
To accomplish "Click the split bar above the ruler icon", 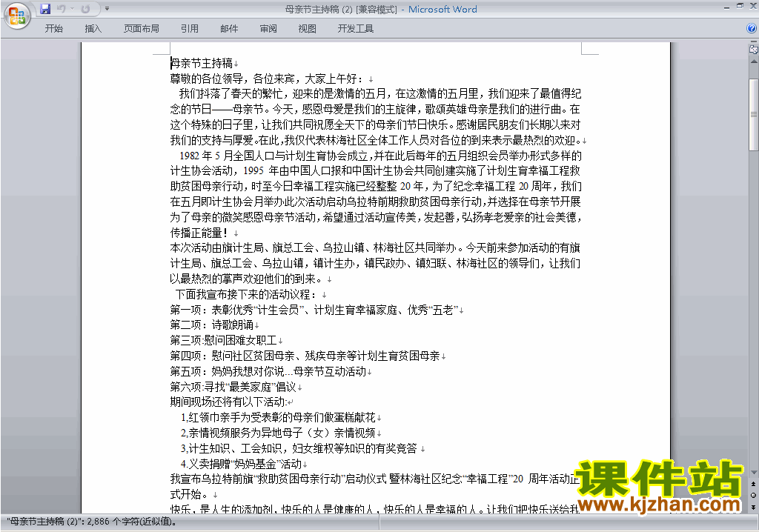I will 754,41.
